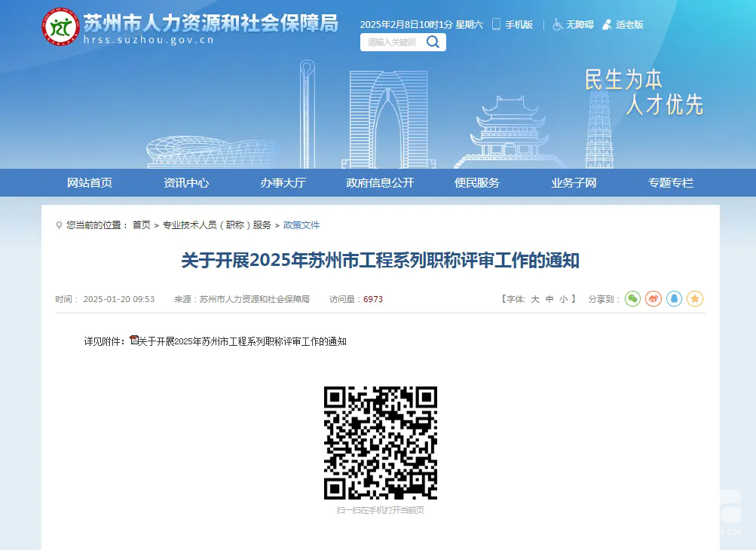Share to QQ via blue icon
Image resolution: width=756 pixels, height=550 pixels.
coord(674,299)
